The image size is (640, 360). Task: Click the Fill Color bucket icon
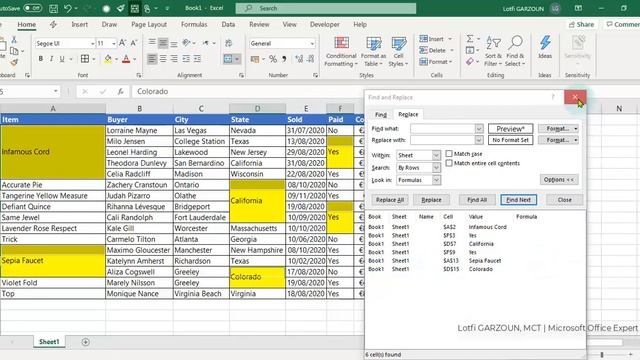point(108,59)
